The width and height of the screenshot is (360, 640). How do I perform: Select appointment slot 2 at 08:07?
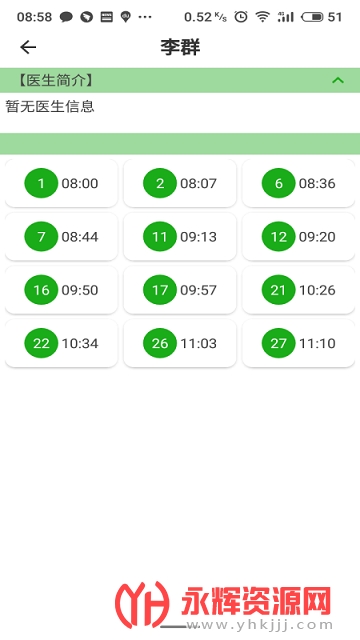click(180, 183)
